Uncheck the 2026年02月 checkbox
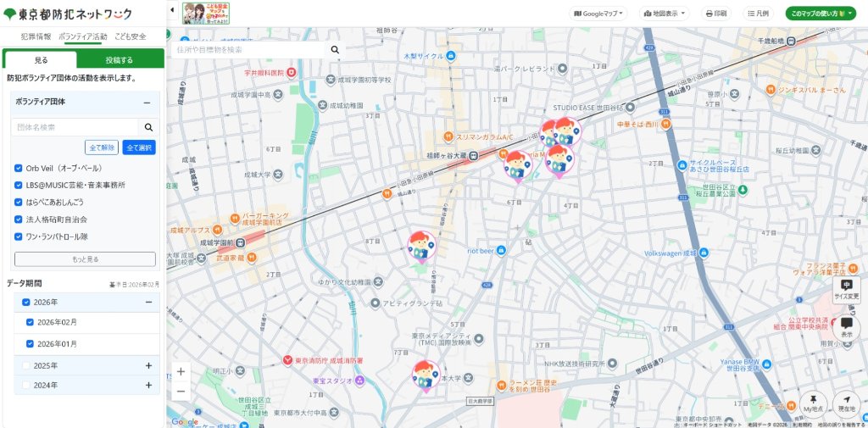 (31, 322)
